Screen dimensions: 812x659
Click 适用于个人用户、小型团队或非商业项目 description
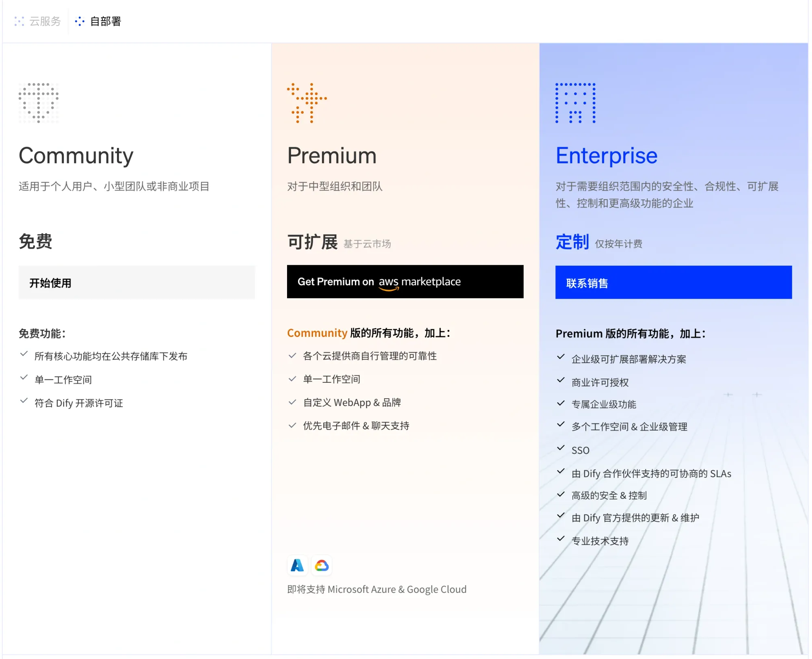tap(114, 186)
